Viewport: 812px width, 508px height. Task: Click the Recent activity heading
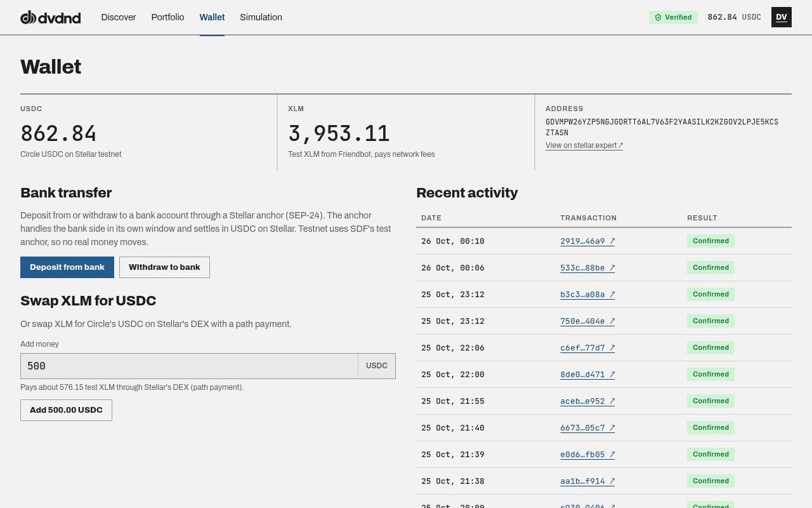tap(467, 192)
